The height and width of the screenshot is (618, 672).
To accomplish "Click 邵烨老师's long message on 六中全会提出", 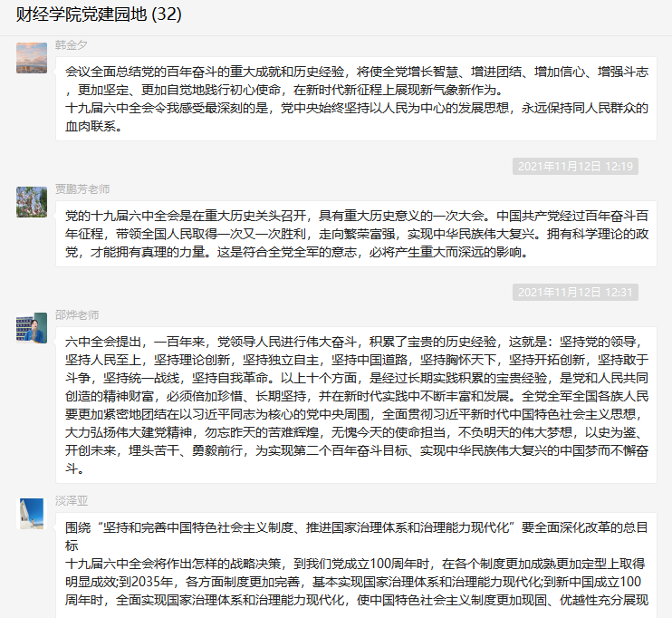I will coord(356,405).
